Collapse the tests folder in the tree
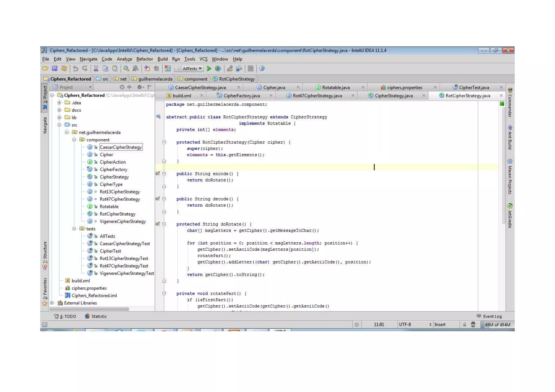This screenshot has width=555, height=392. click(74, 229)
